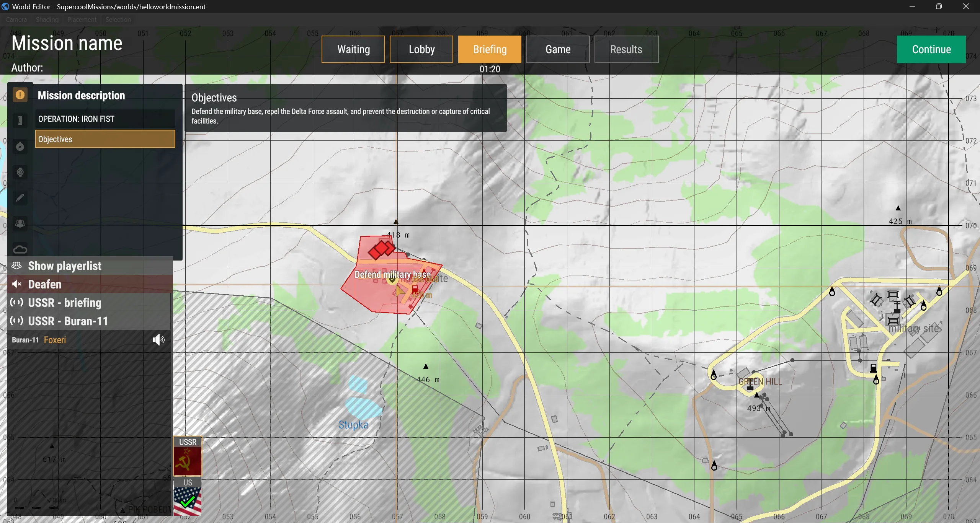Open the Camera menu
This screenshot has width=980, height=523.
pyautogui.click(x=16, y=20)
